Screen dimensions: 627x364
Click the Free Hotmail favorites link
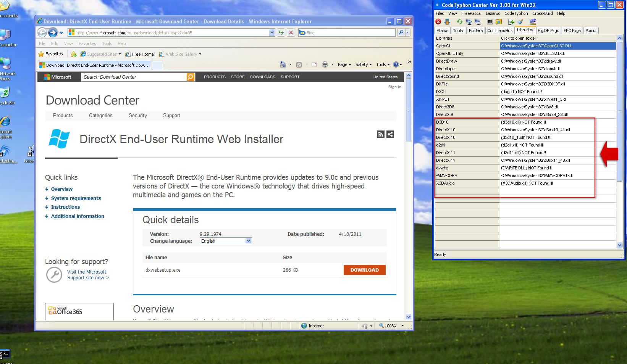(140, 54)
